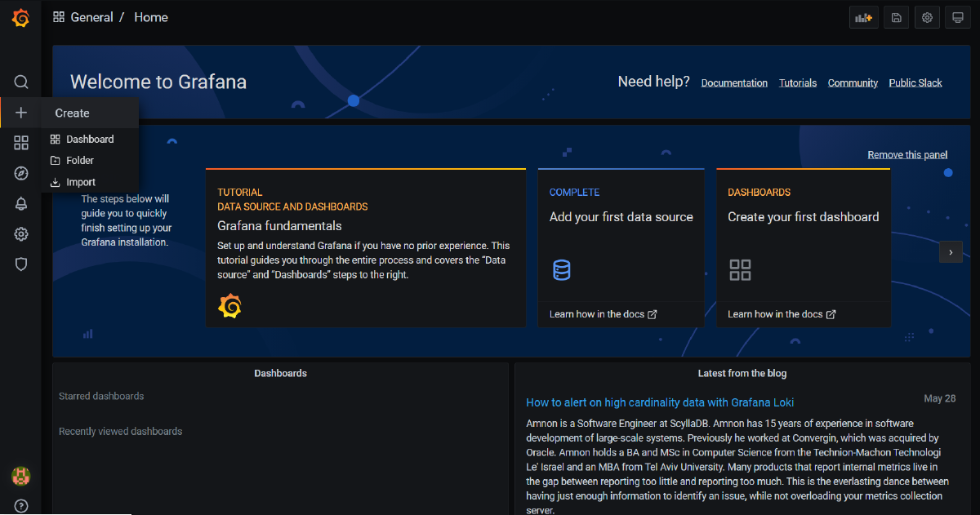Open the Explore compass icon
Screen dimensions: 980x515
pyautogui.click(x=21, y=173)
